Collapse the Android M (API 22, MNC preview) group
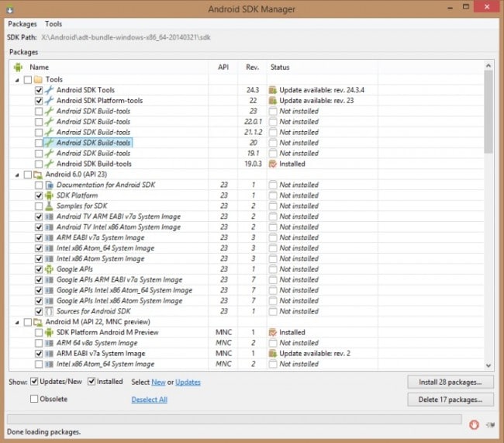The width and height of the screenshot is (504, 443). click(17, 322)
